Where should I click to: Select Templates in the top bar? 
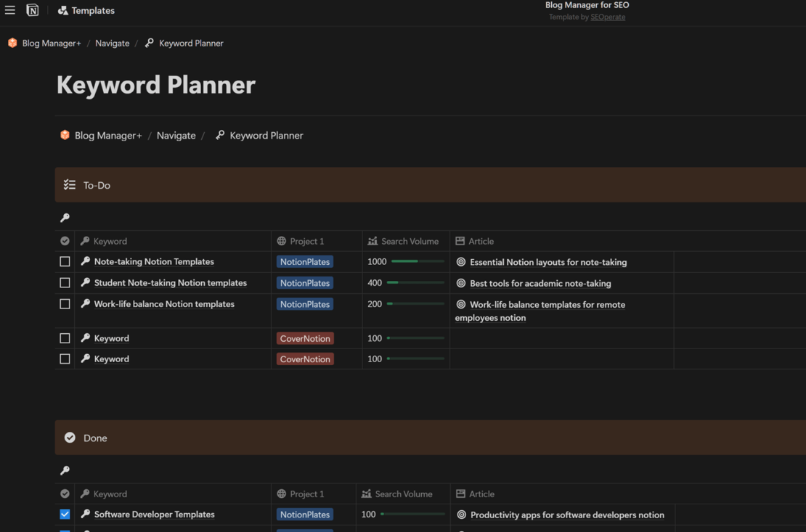tap(86, 10)
